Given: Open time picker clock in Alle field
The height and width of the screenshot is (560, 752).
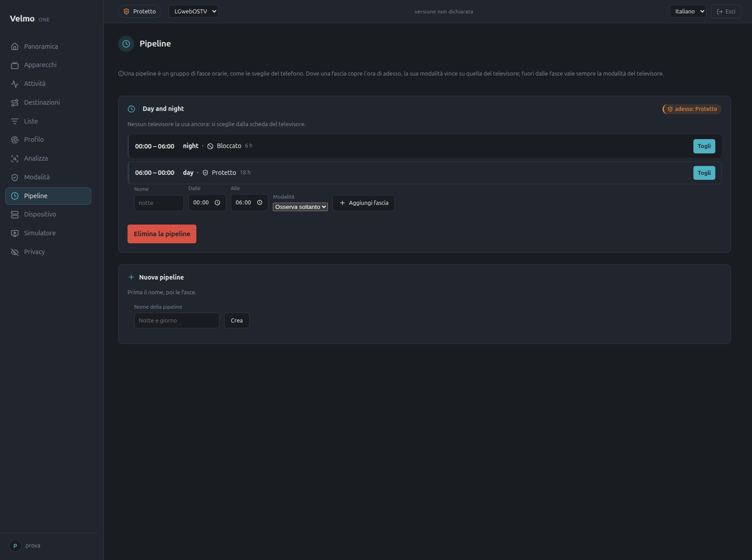Looking at the screenshot, I should pyautogui.click(x=259, y=203).
